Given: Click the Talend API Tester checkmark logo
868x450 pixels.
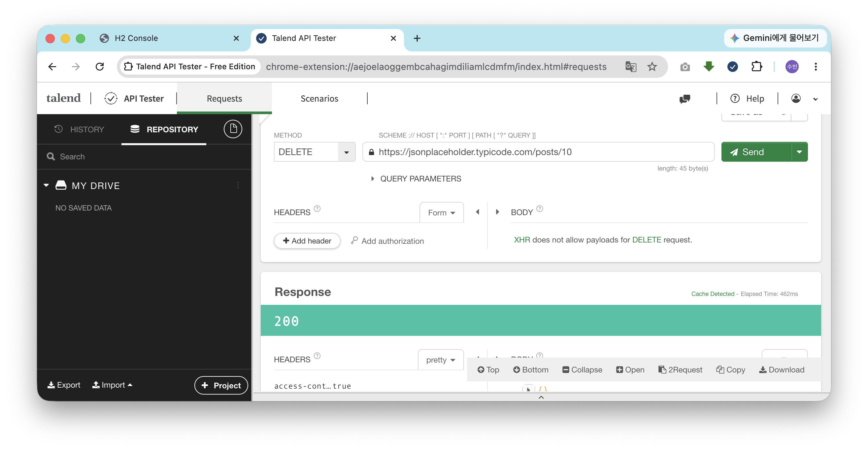Looking at the screenshot, I should point(111,99).
